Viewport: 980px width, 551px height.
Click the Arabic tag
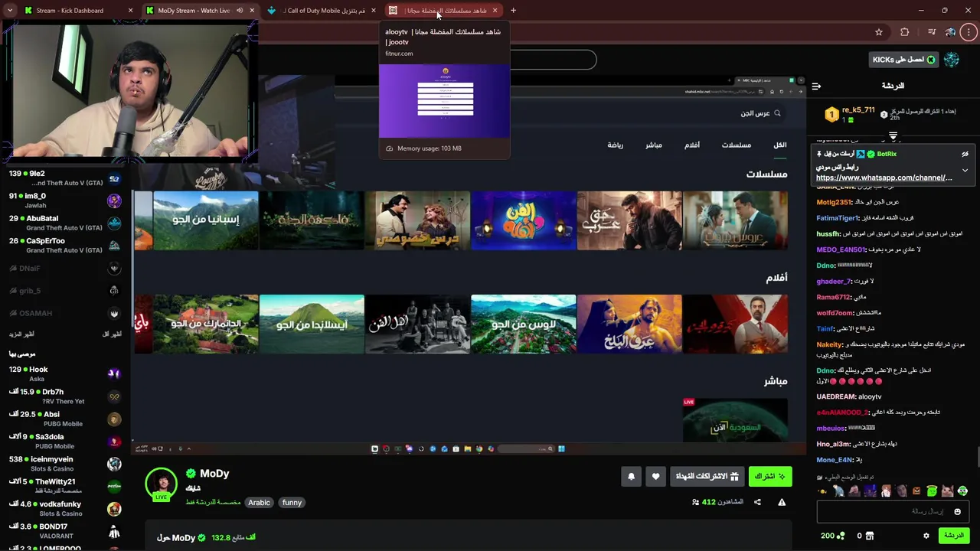pos(260,503)
